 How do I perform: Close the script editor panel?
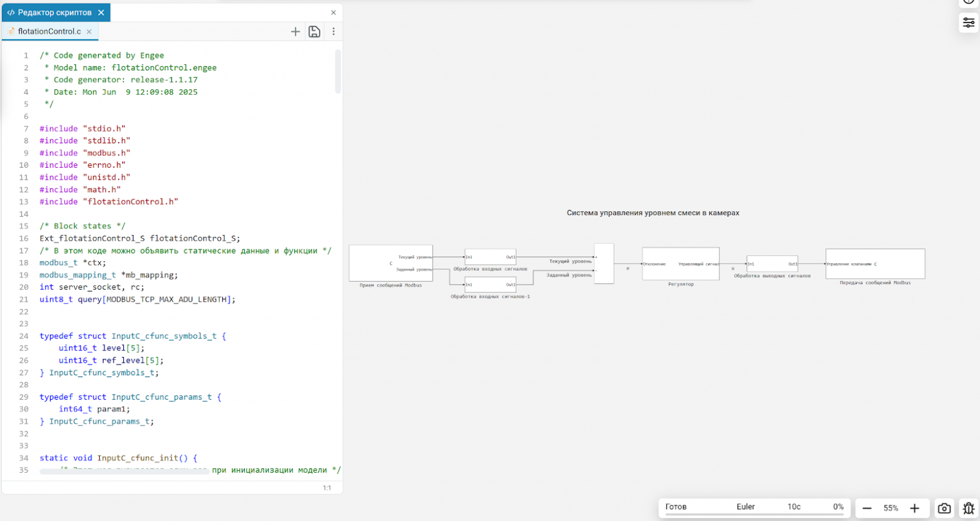coord(334,13)
